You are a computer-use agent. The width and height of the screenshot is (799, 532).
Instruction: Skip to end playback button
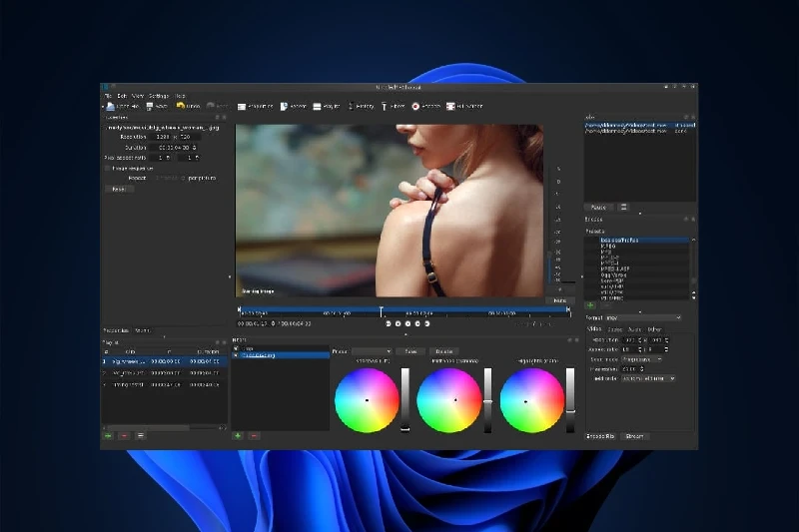coord(427,323)
